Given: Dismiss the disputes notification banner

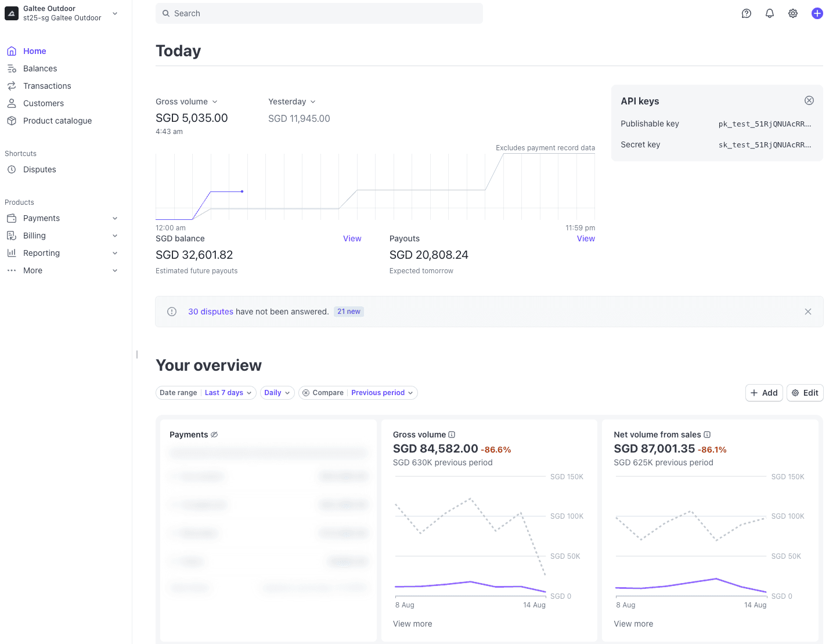Looking at the screenshot, I should pos(807,312).
